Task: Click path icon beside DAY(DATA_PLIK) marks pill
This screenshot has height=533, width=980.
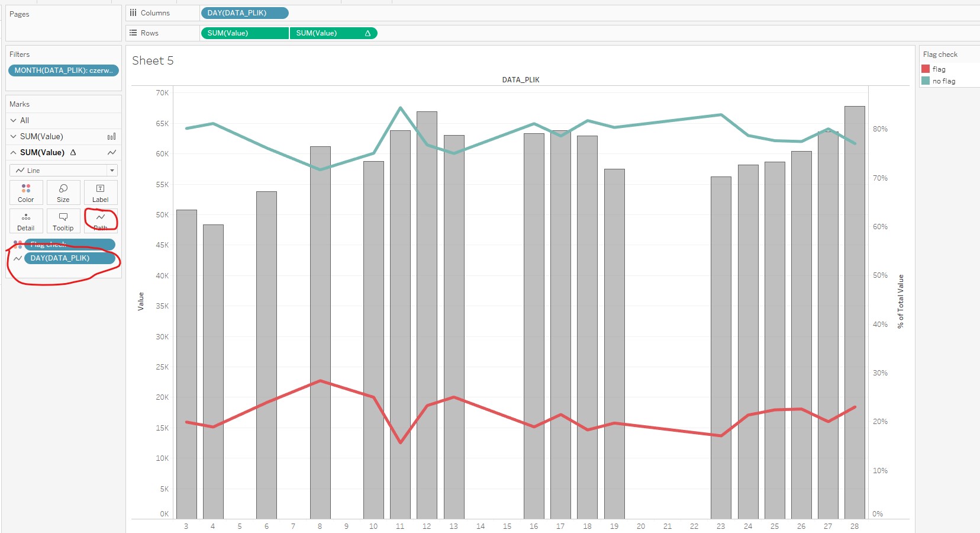Action: (18, 258)
